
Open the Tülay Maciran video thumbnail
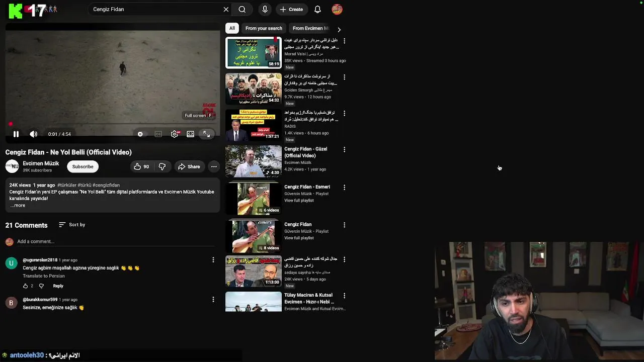click(x=254, y=302)
